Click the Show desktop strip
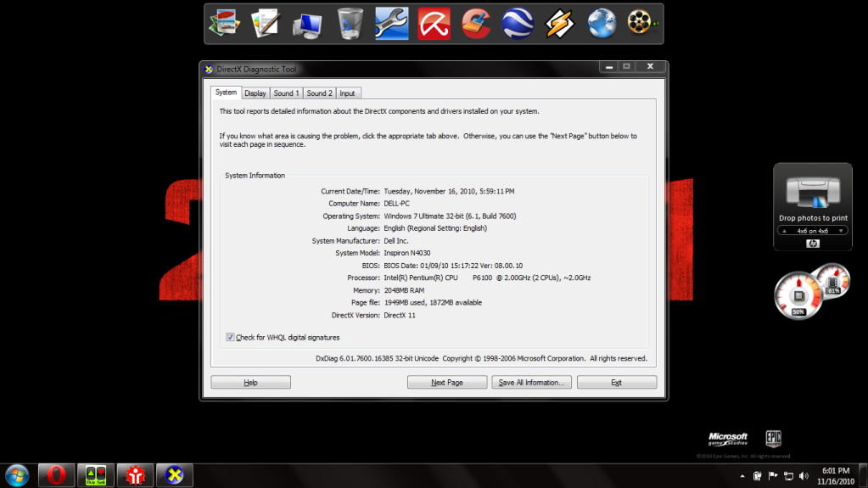This screenshot has height=488, width=868. (x=863, y=476)
